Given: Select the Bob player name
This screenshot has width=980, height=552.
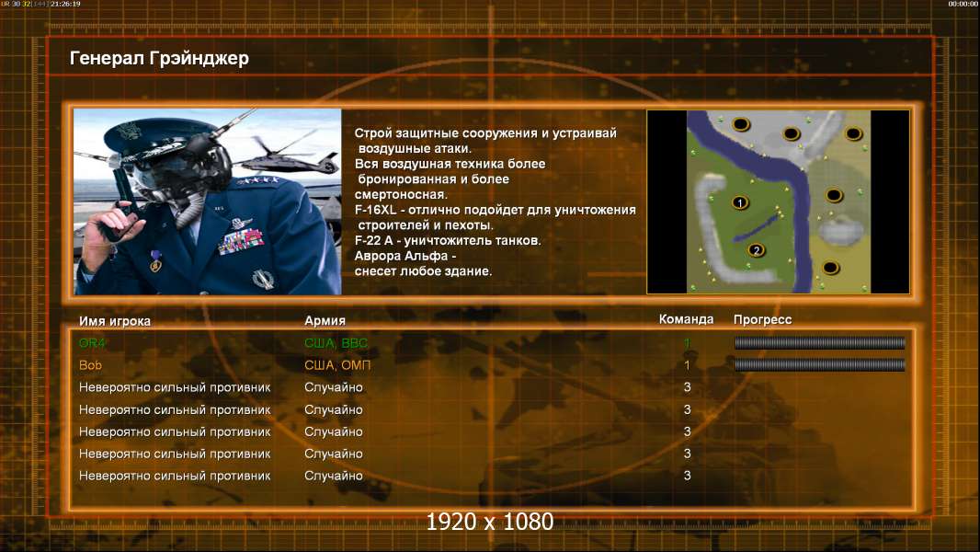Looking at the screenshot, I should click(x=90, y=365).
